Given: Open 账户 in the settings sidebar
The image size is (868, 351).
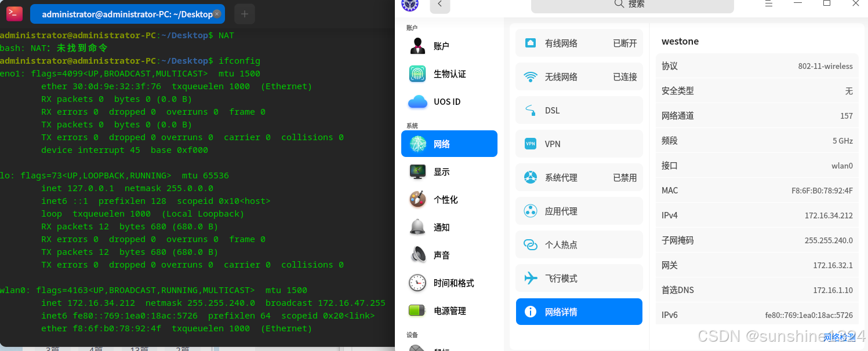Looking at the screenshot, I should coord(449,46).
